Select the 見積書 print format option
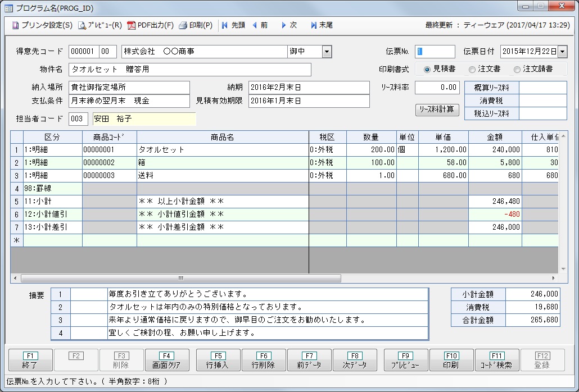 [x=427, y=69]
